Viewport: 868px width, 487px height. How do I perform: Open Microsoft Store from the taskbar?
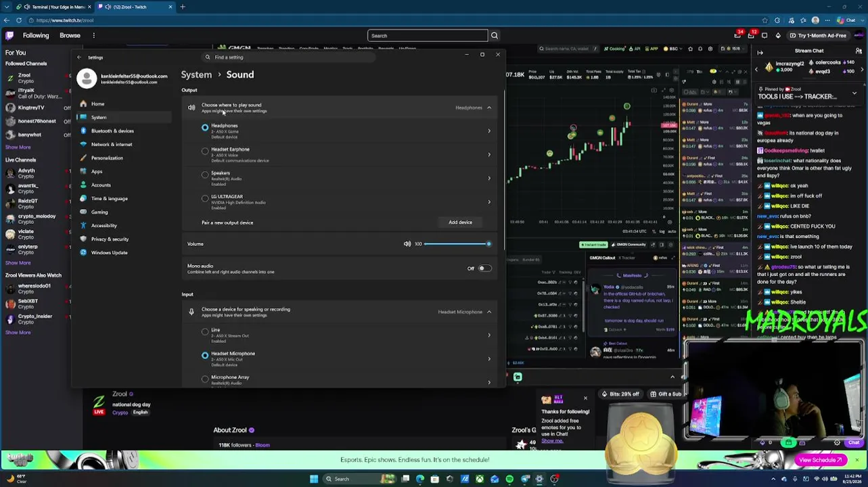click(x=435, y=479)
